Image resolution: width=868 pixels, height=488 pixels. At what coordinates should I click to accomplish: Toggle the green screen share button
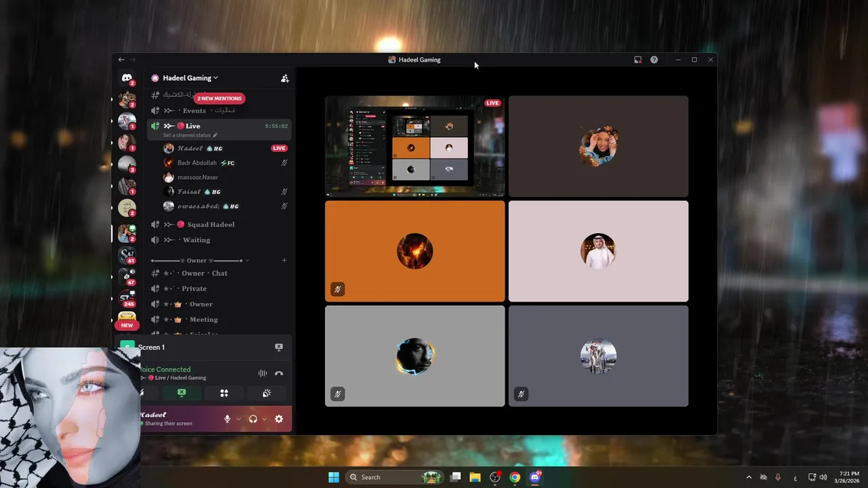click(182, 393)
